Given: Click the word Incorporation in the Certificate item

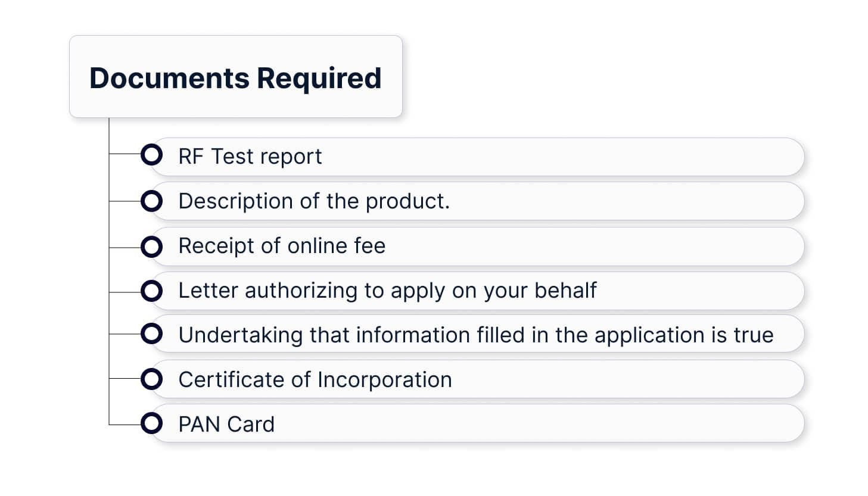Looking at the screenshot, I should click(384, 380).
